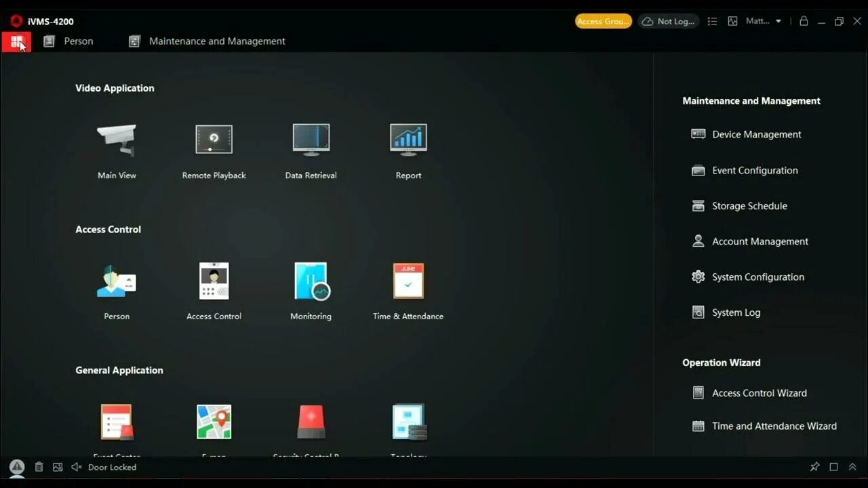The width and height of the screenshot is (868, 488).
Task: Open the Data Retrieval icon
Action: (311, 140)
